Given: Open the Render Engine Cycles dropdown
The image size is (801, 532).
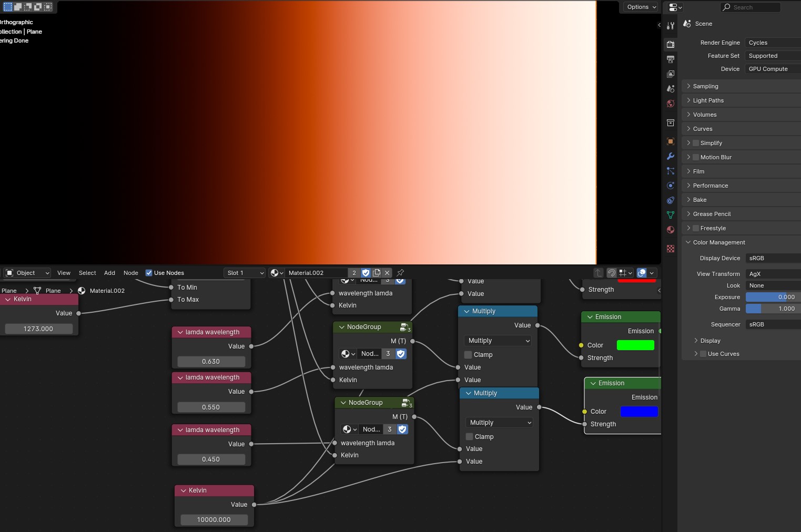Looking at the screenshot, I should pos(773,43).
